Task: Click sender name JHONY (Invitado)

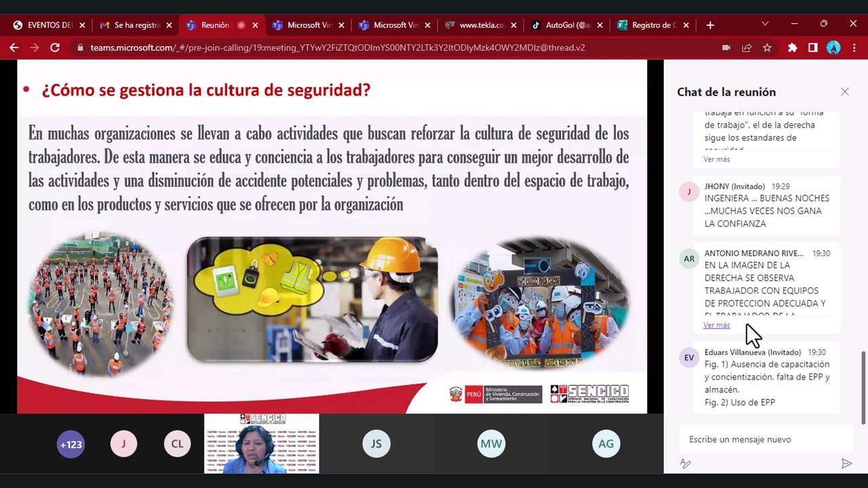Action: click(734, 186)
